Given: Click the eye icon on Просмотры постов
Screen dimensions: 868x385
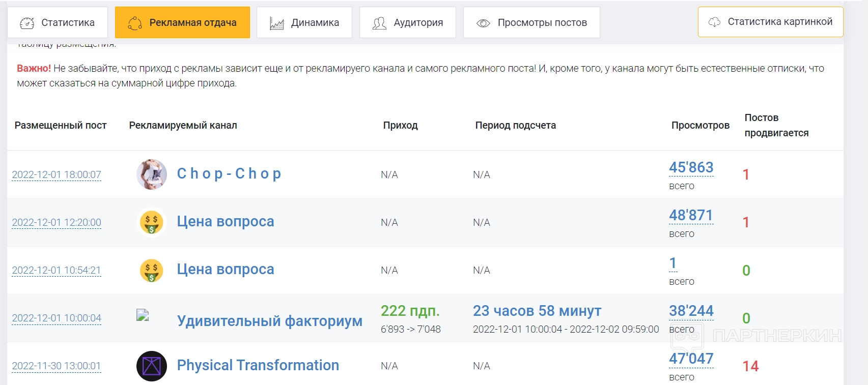Looking at the screenshot, I should (483, 23).
